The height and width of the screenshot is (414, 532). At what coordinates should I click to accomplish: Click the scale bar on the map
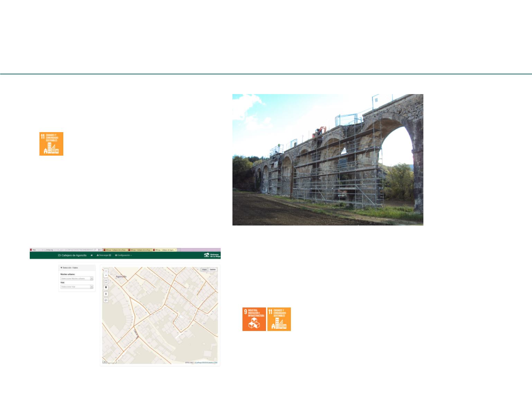pyautogui.click(x=110, y=362)
